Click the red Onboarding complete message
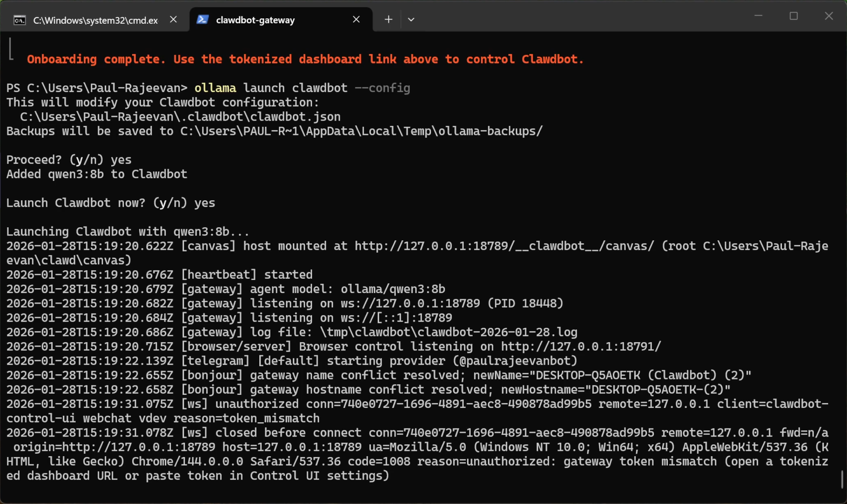The image size is (847, 504). [305, 59]
